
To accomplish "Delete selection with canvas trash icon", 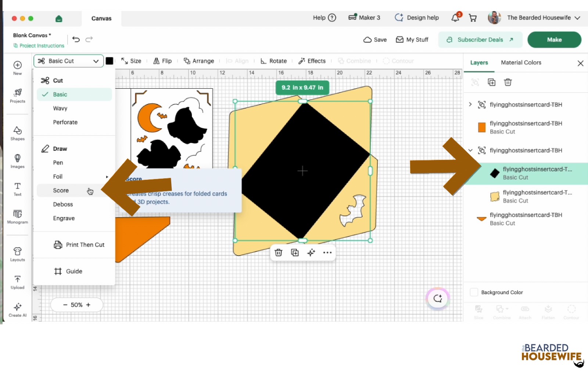I will [279, 253].
